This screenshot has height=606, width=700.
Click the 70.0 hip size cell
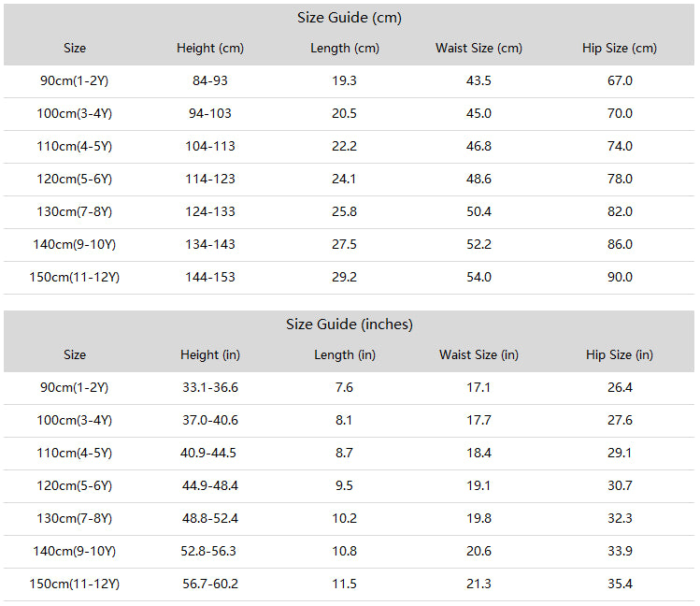coord(620,113)
